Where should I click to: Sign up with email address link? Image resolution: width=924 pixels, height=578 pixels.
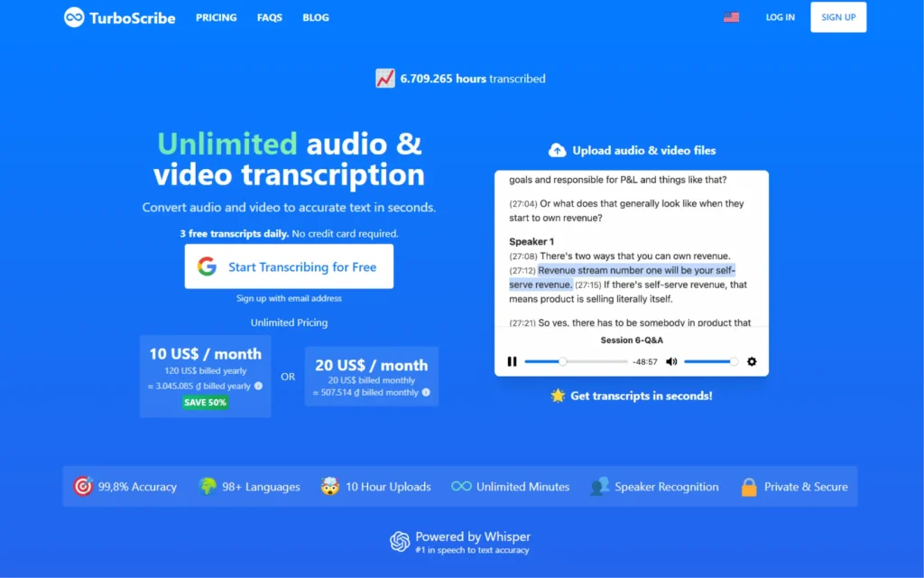coord(289,298)
